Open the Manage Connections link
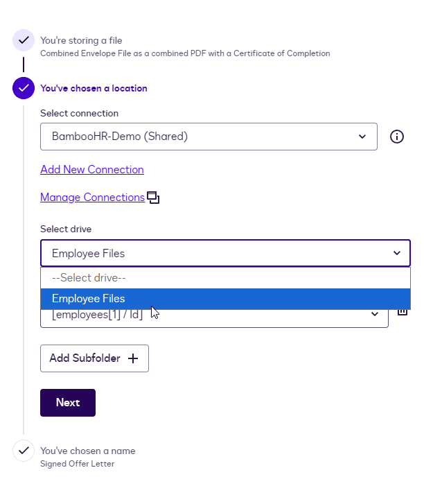Viewport: 433px width, 504px height. click(x=92, y=198)
